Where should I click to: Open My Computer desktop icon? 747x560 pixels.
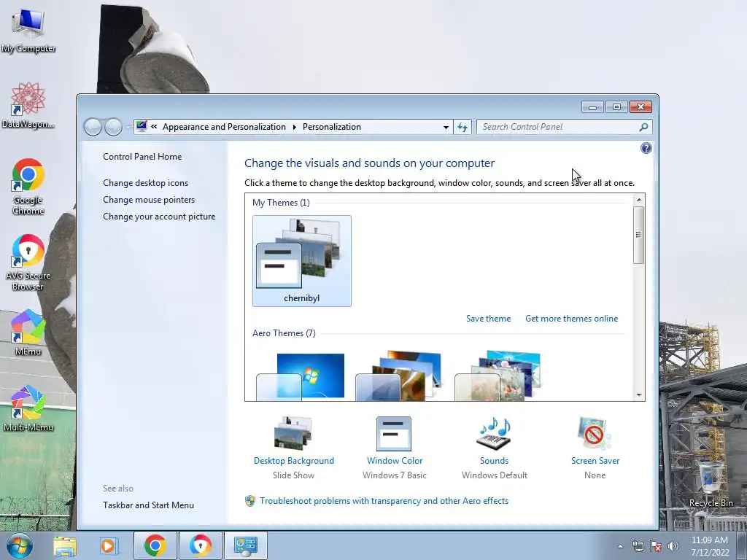click(28, 31)
